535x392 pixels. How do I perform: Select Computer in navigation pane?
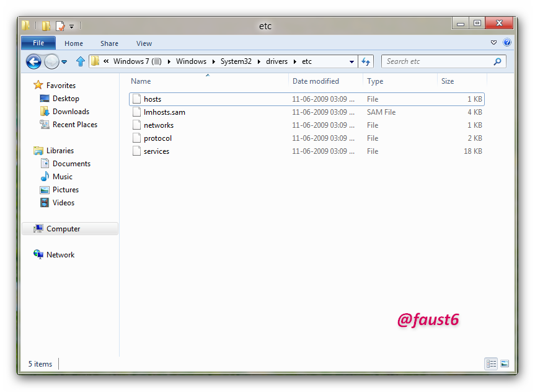70,229
